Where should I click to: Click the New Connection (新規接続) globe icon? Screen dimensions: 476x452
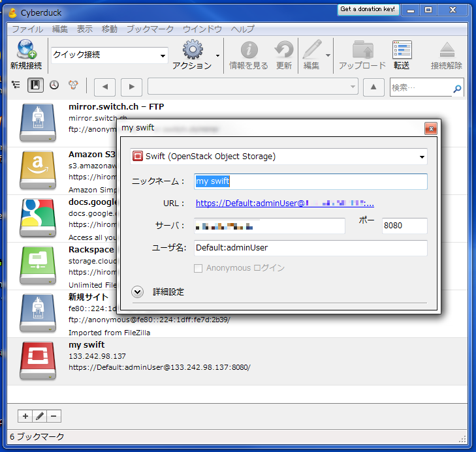(x=26, y=50)
